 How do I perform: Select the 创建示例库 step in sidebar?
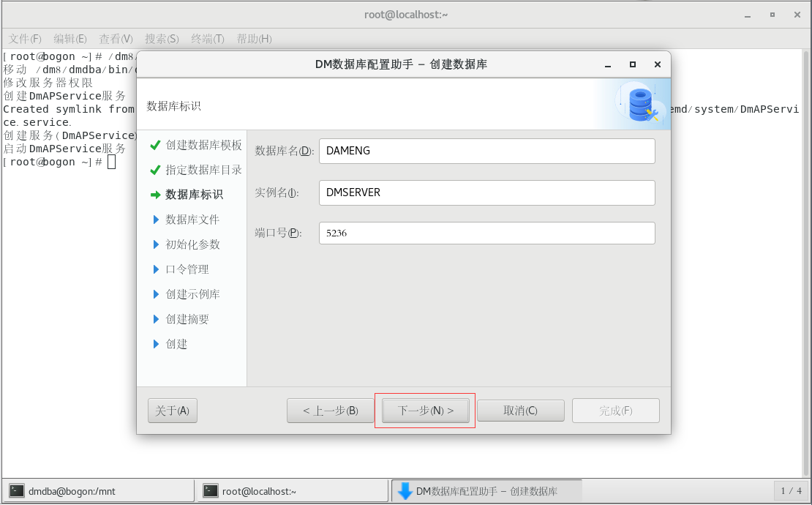[x=192, y=294]
